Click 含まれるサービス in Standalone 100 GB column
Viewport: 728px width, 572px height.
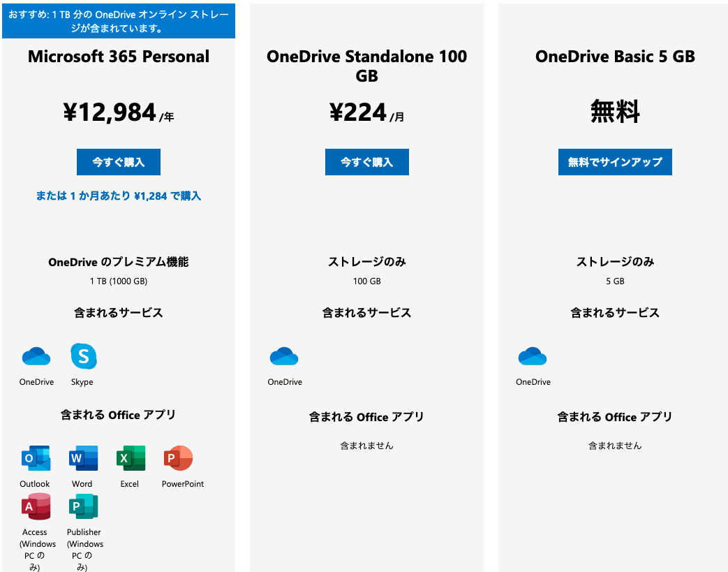pos(366,313)
